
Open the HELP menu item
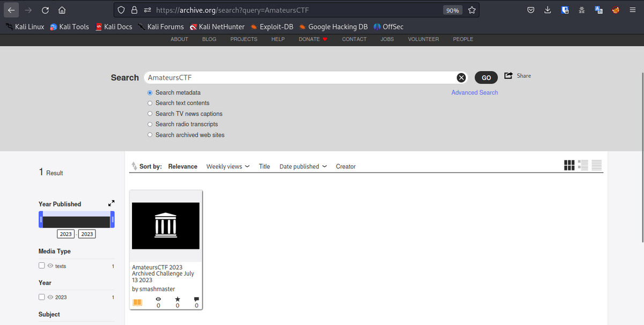278,39
